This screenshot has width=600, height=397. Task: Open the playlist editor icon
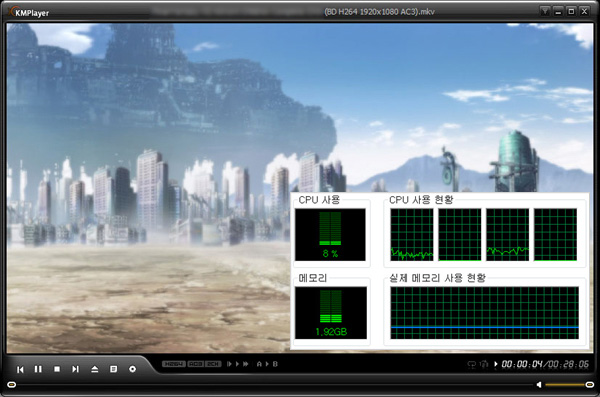pyautogui.click(x=113, y=369)
